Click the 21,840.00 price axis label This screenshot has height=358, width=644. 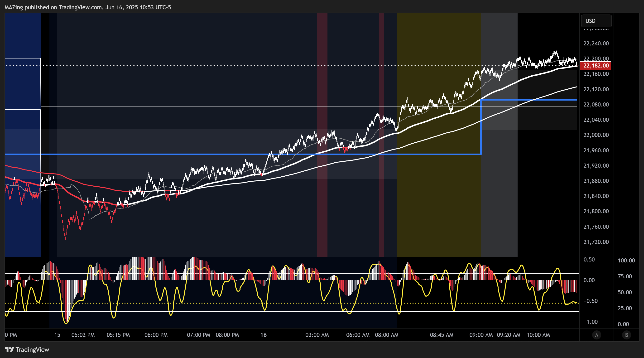(x=596, y=196)
